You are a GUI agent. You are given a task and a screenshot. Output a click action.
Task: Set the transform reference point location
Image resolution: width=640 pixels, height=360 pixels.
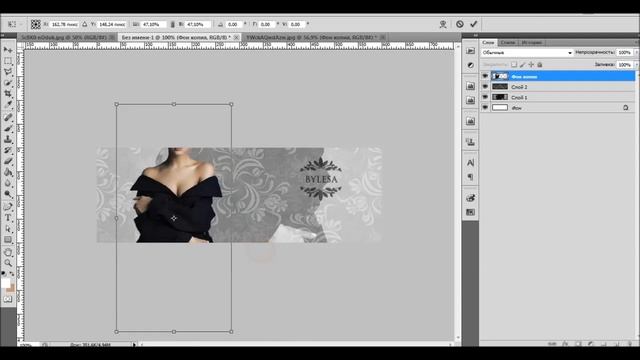click(x=36, y=24)
